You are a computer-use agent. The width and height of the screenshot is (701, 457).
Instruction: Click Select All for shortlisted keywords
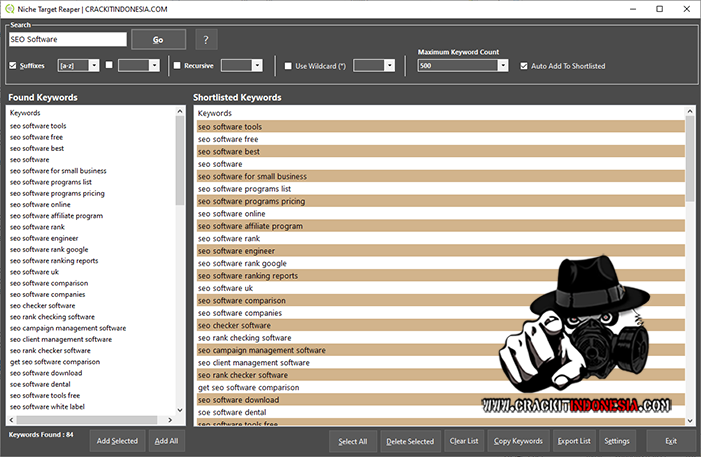tap(353, 441)
